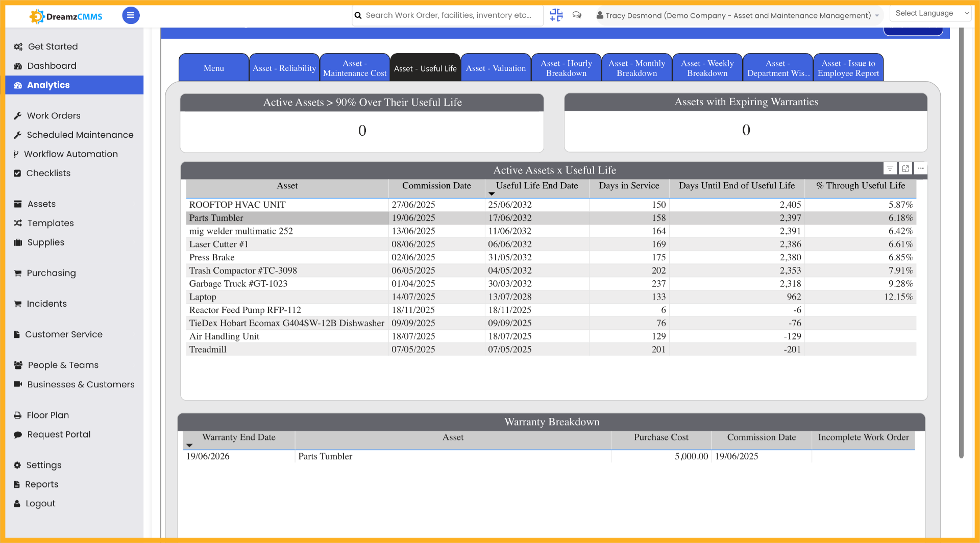The width and height of the screenshot is (980, 543).
Task: Open Reports from the sidebar
Action: [42, 484]
